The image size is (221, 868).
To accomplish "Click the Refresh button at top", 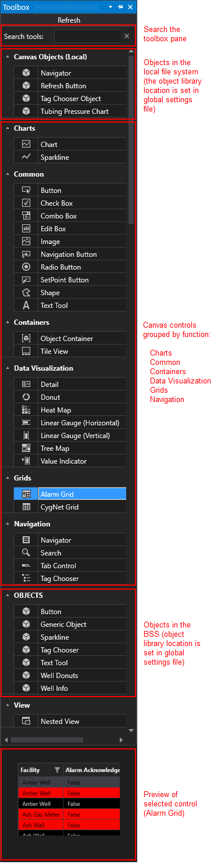I will point(69,20).
